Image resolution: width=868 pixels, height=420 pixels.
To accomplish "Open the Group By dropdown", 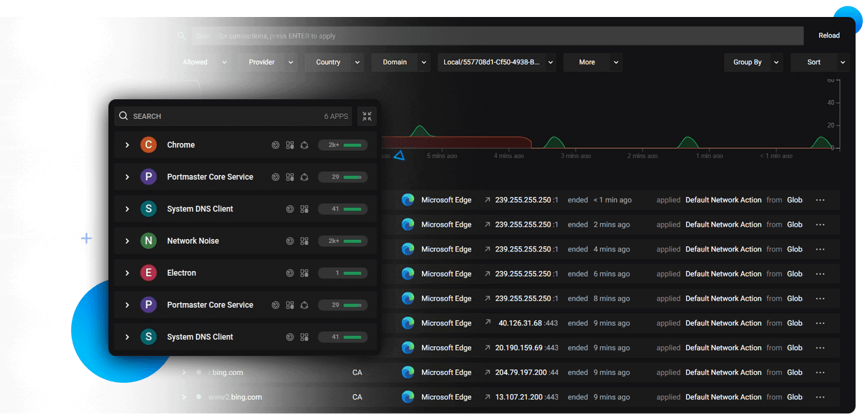I will click(x=753, y=63).
